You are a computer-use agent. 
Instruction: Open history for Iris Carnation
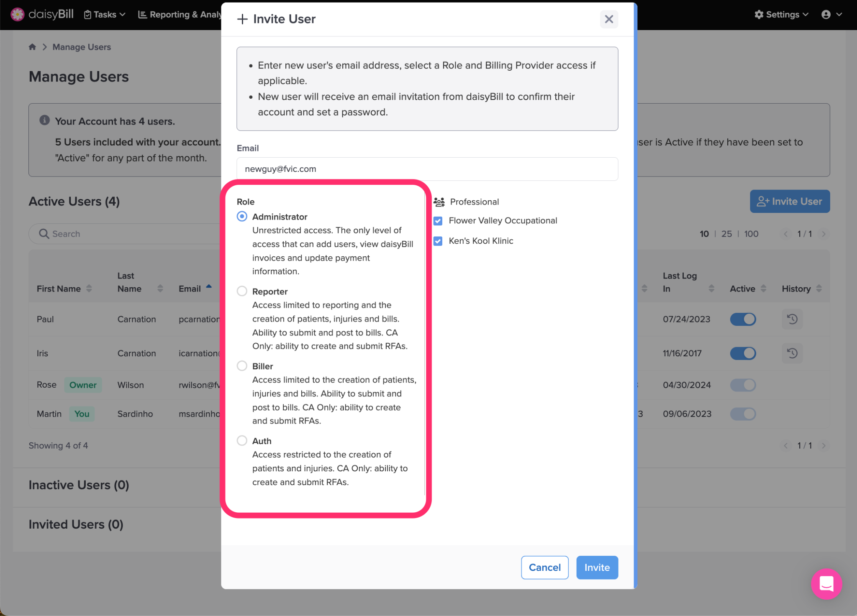point(792,353)
